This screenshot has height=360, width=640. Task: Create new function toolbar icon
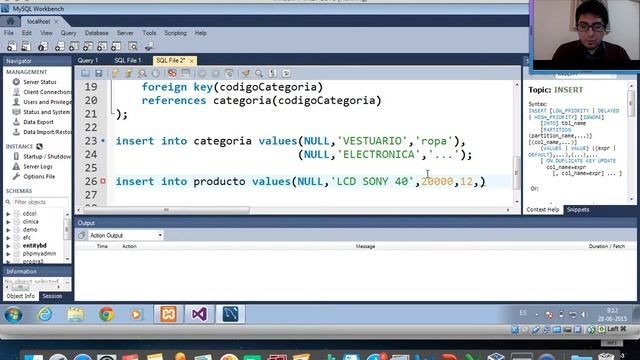(x=116, y=47)
